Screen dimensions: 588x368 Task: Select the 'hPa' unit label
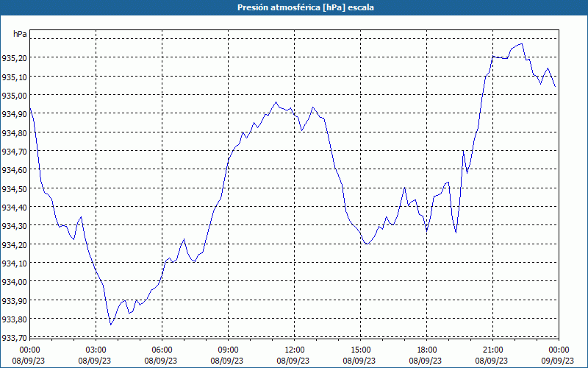tap(21, 34)
